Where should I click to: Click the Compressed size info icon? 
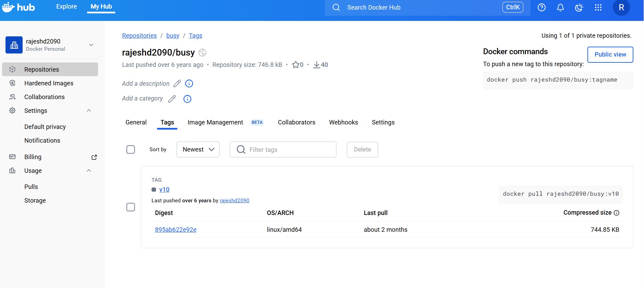point(617,213)
